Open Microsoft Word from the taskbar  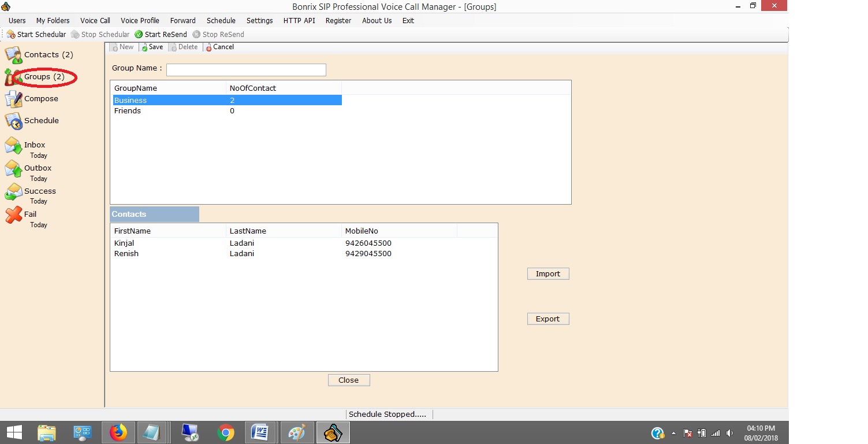(260, 432)
